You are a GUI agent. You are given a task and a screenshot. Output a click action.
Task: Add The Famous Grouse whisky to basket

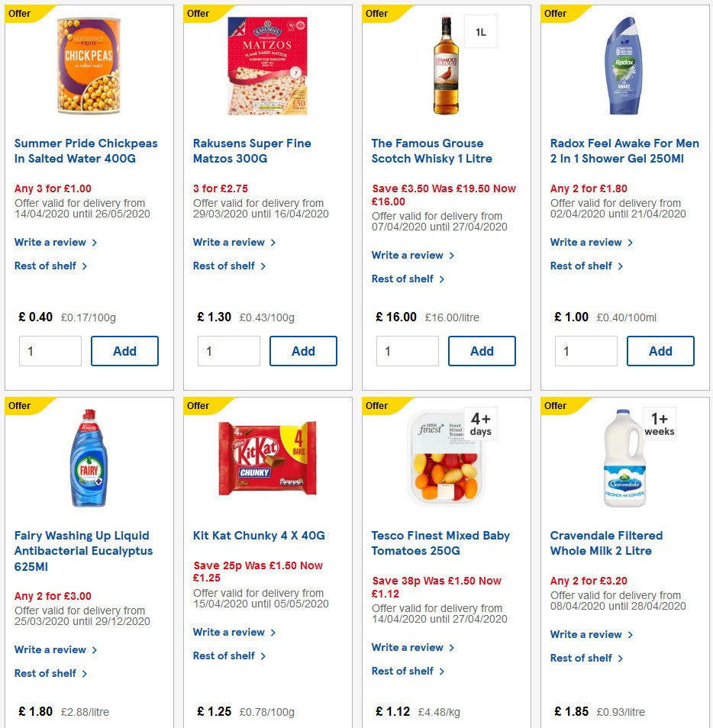[482, 351]
